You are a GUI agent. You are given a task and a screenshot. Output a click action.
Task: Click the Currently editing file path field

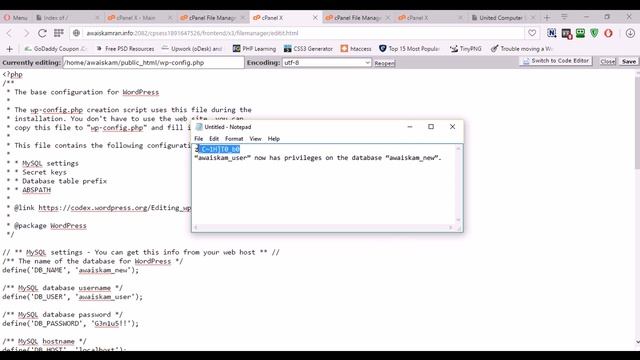(x=153, y=62)
